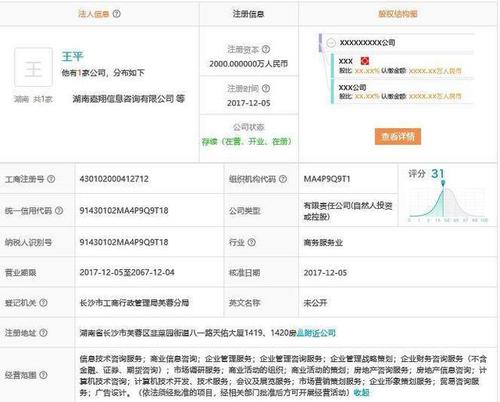Select business term 2017-12-05至2067-12-04
500x402 pixels.
coord(127,272)
